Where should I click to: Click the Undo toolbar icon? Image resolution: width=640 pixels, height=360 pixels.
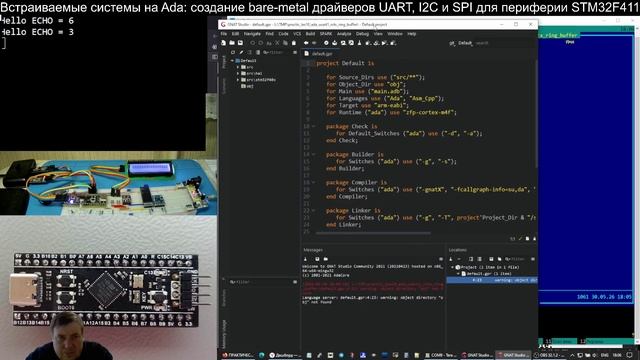click(x=253, y=43)
